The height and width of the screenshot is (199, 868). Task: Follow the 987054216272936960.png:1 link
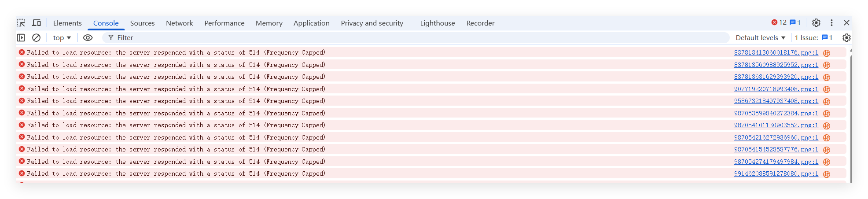click(x=776, y=137)
